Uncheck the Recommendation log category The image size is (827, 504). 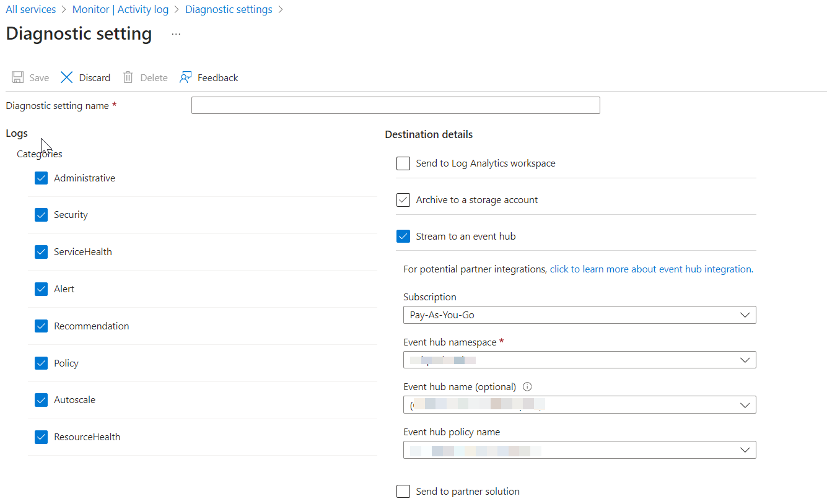[41, 326]
